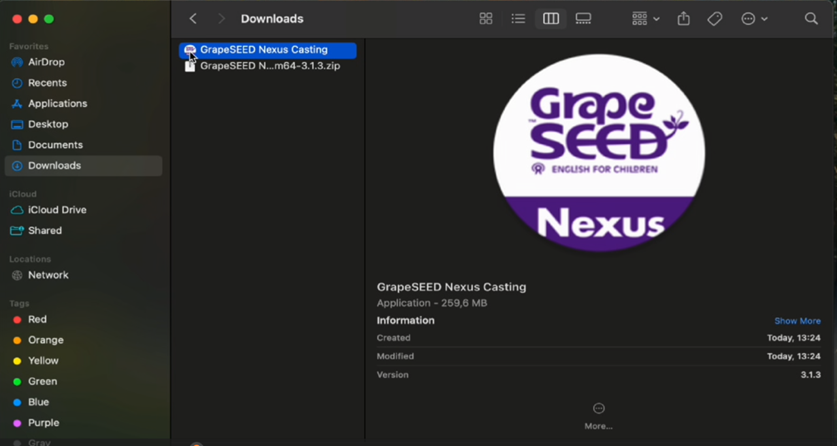
Task: Close the Finder window
Action: (x=17, y=19)
